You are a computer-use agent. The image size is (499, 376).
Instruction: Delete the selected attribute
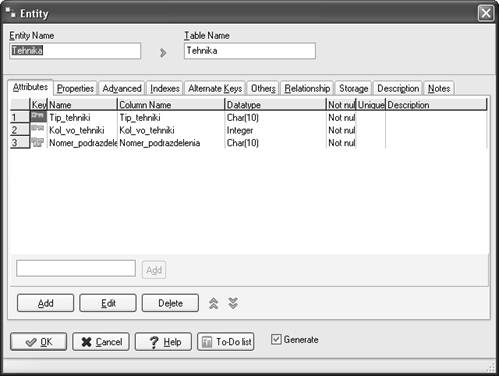pyautogui.click(x=170, y=303)
